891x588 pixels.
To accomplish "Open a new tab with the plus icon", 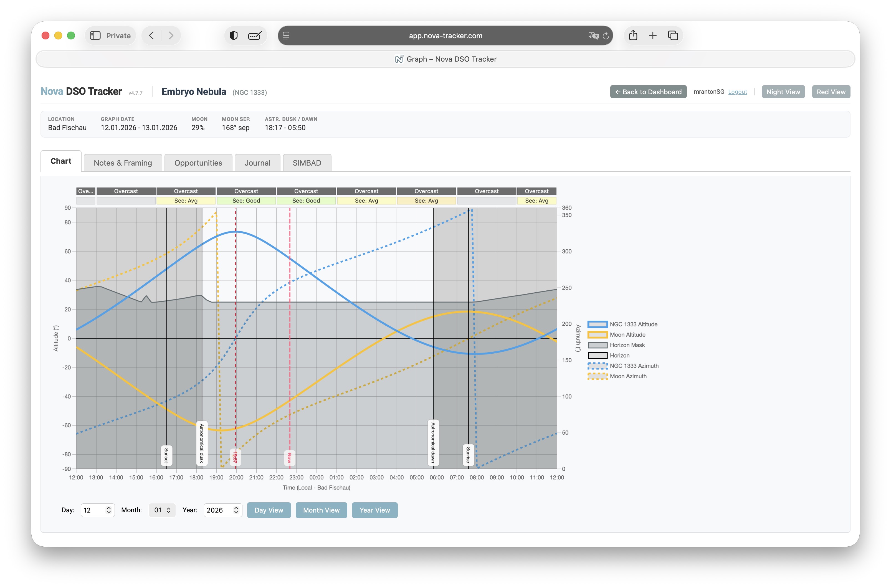I will [653, 36].
